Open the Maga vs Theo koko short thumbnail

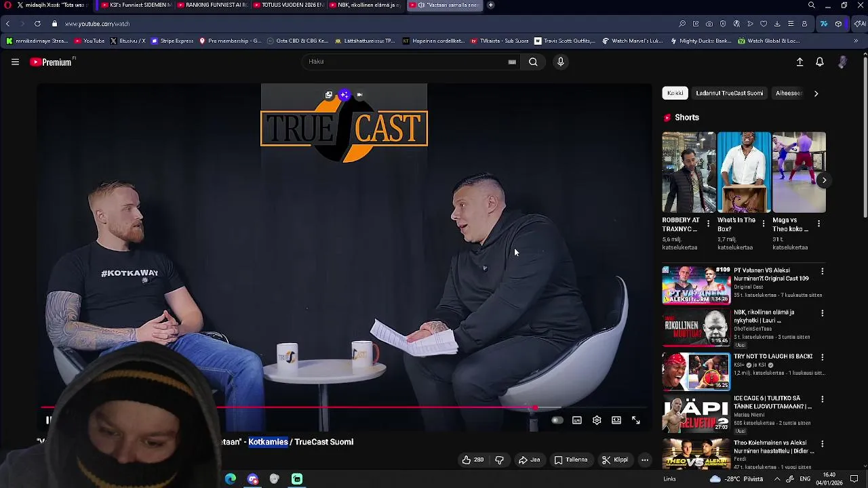tap(799, 172)
